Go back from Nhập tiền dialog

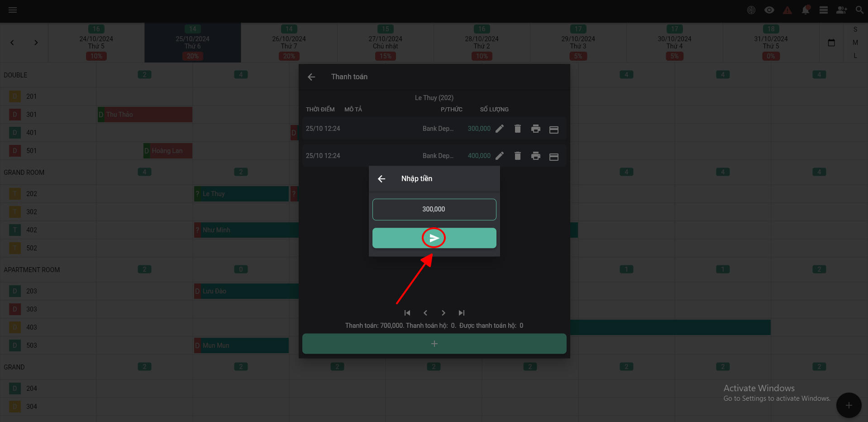click(x=382, y=179)
